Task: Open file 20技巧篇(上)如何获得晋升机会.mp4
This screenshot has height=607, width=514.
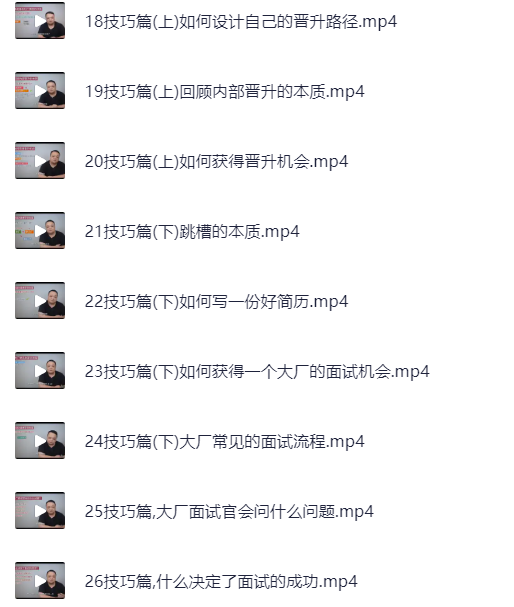Action: click(x=216, y=162)
